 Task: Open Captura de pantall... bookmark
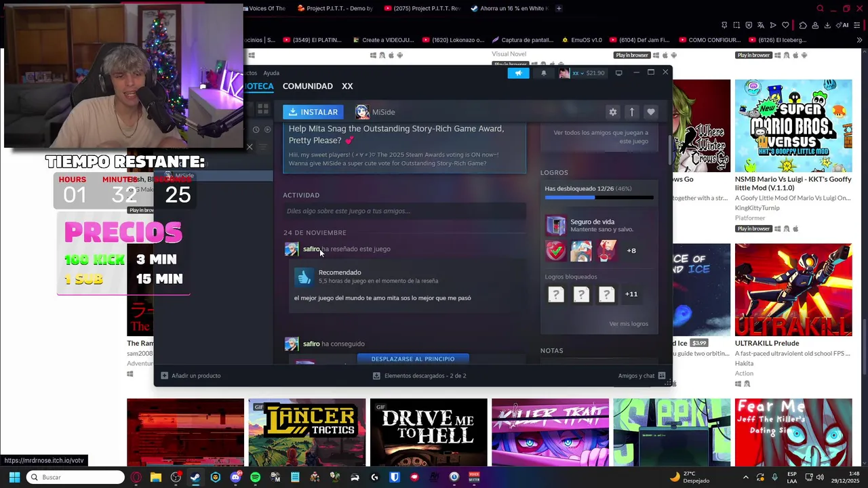coord(523,40)
